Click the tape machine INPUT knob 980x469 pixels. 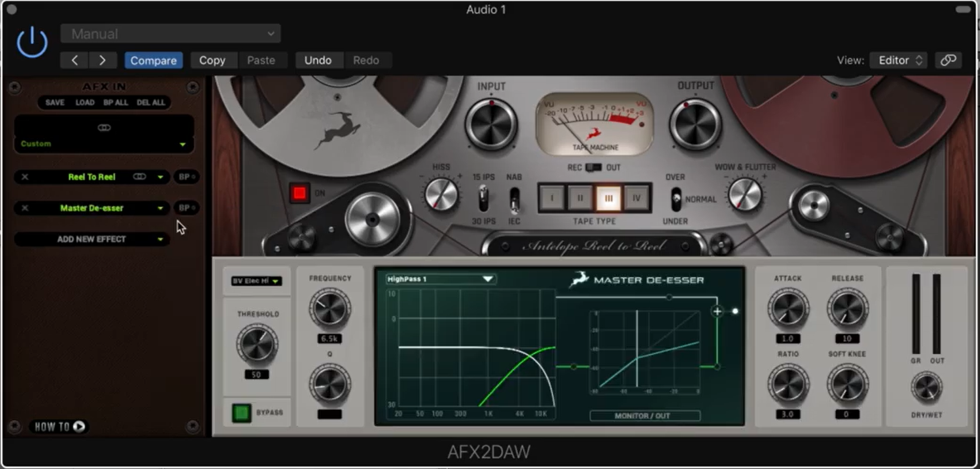click(491, 125)
